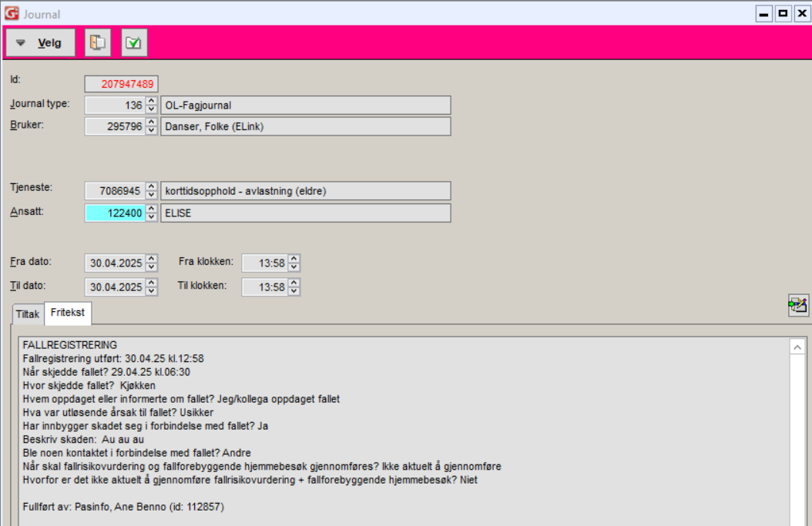This screenshot has height=526, width=812.
Task: Select the Fritekst tab
Action: tap(68, 313)
